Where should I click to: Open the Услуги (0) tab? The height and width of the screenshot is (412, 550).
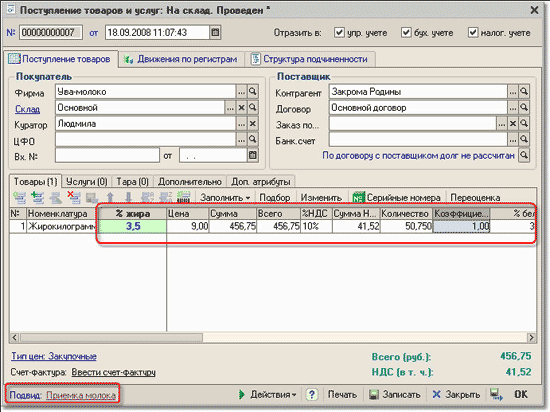tap(87, 182)
